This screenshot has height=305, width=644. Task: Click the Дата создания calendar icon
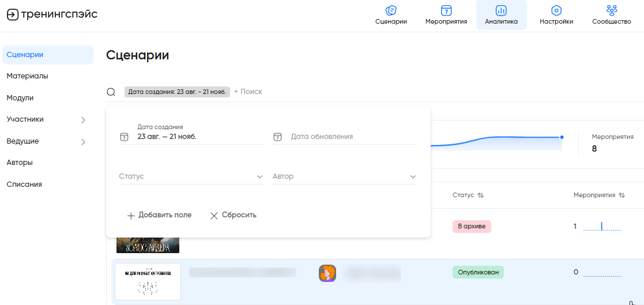click(x=124, y=137)
